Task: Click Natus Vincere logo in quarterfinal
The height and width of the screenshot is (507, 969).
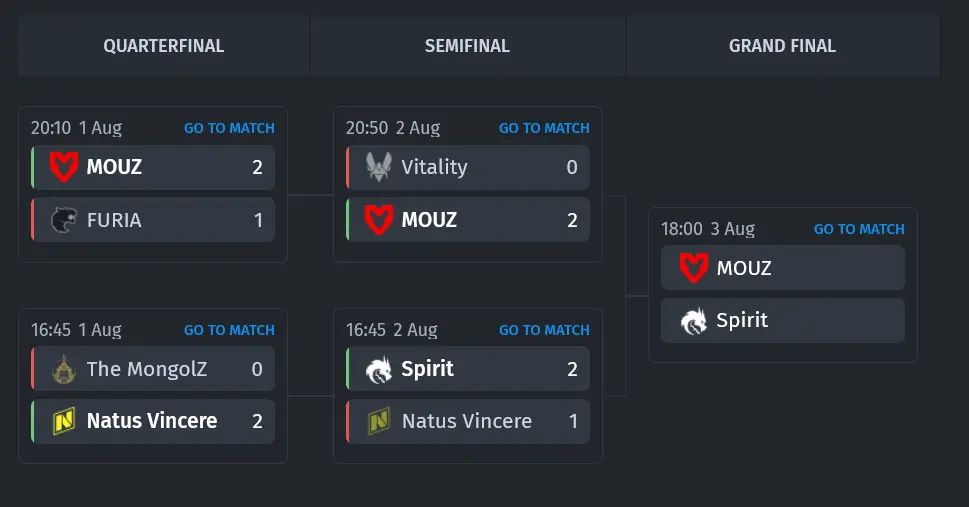Action: 64,421
